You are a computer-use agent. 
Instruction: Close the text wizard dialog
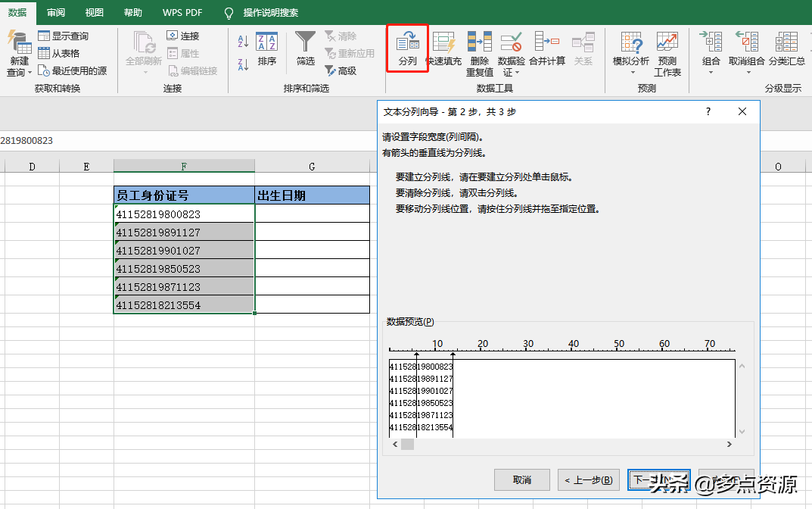(742, 111)
